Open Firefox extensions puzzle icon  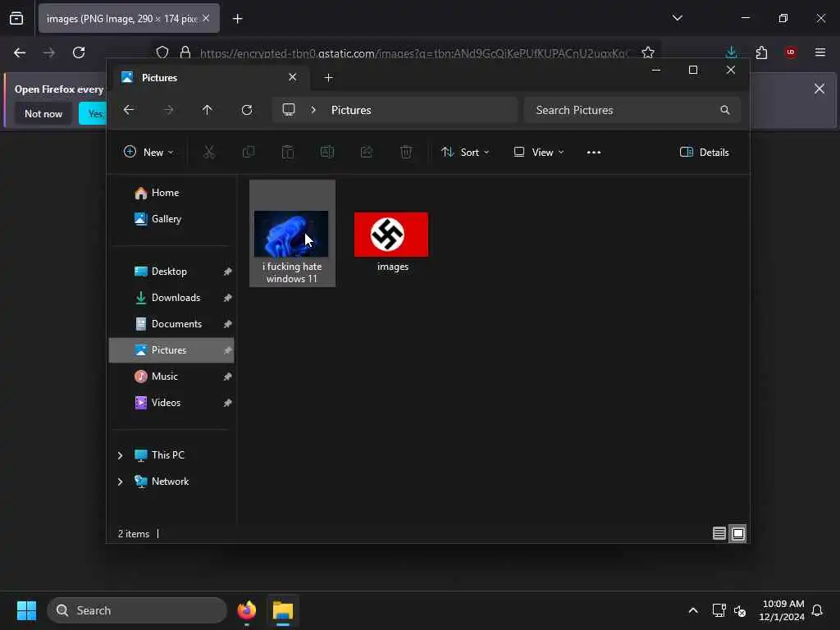761,52
